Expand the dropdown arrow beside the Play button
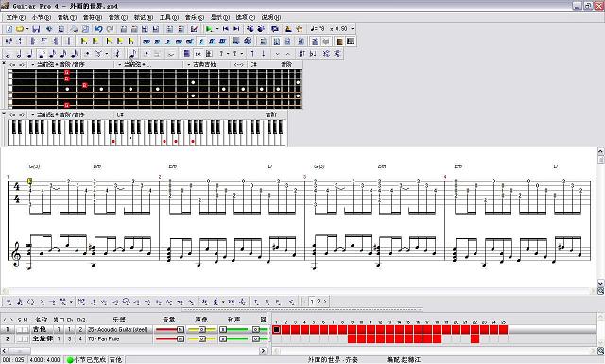The width and height of the screenshot is (605, 364). 217,29
